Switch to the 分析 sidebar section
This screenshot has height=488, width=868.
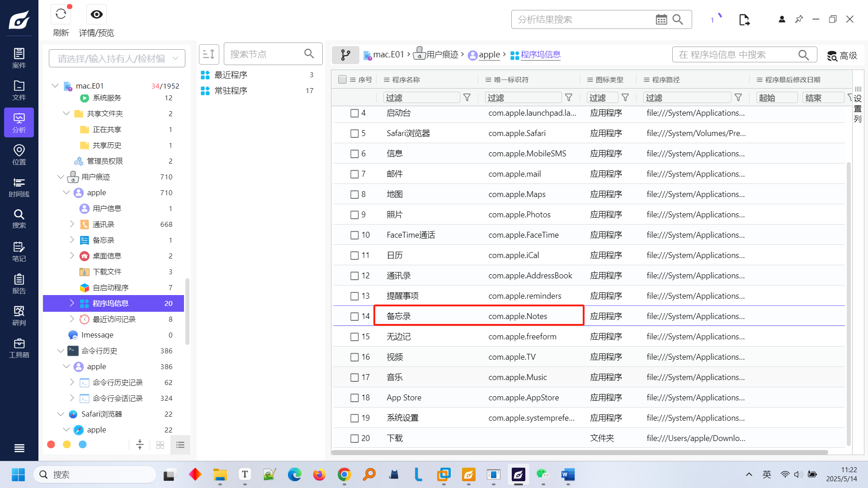(19, 122)
